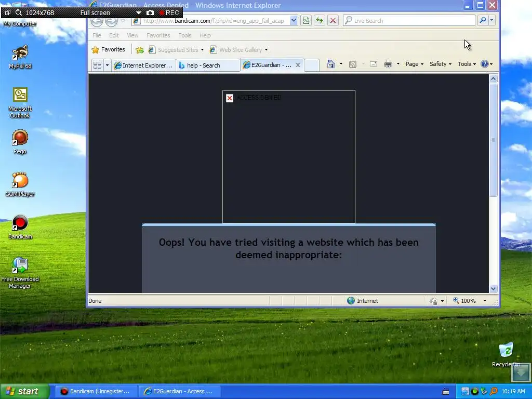Click the Home icon in command bar
532x399 pixels.
click(331, 64)
